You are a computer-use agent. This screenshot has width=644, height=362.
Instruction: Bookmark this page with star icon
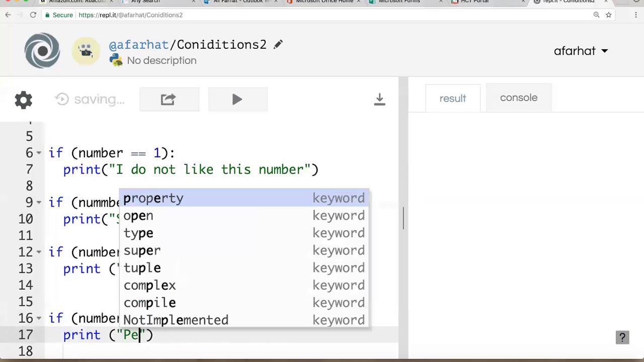pos(608,15)
